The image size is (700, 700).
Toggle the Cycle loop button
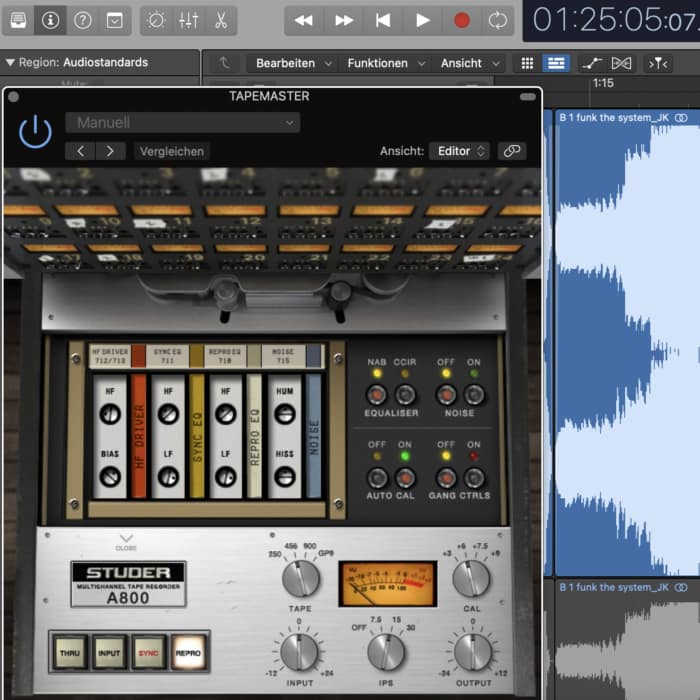pos(498,20)
